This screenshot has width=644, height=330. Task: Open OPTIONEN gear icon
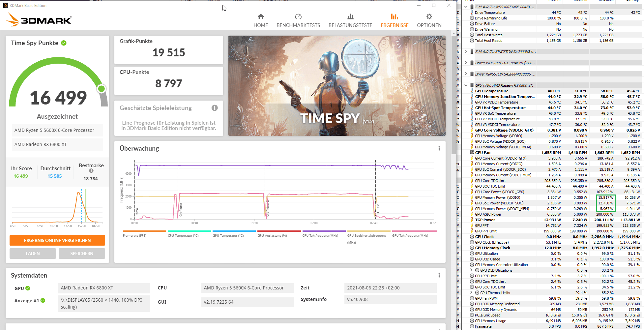click(x=429, y=16)
